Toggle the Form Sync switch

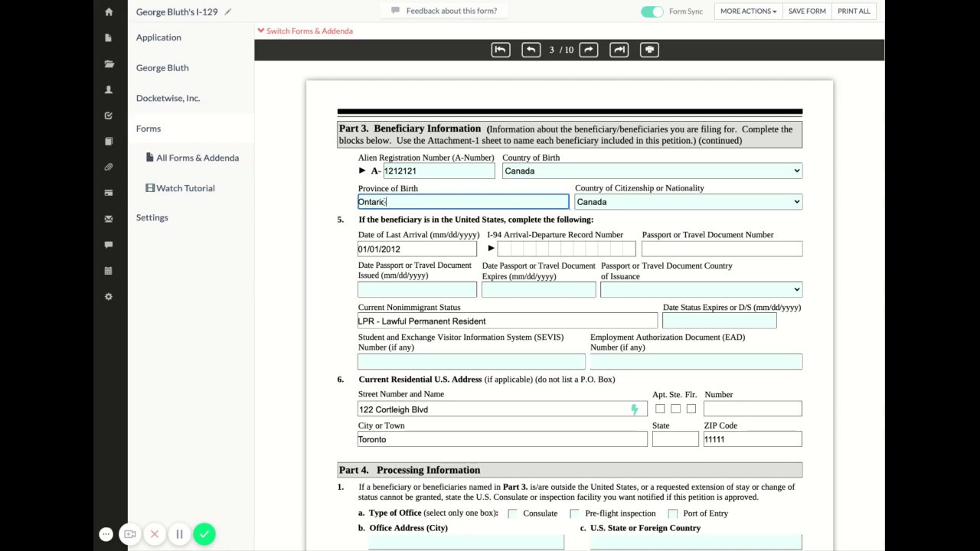(x=652, y=11)
